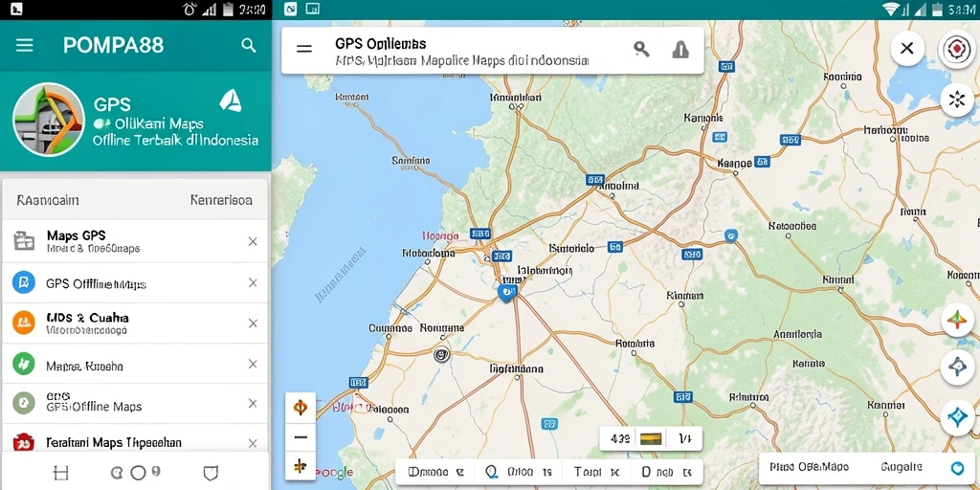Viewport: 980px width, 490px height.
Task: Tap the orange compass above zoom controls
Action: pos(300,408)
